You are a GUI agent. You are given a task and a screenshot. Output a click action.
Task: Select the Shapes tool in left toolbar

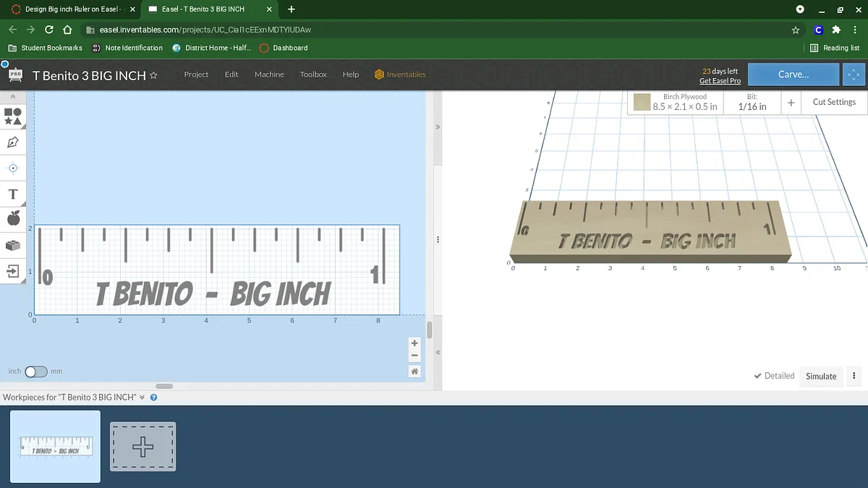pyautogui.click(x=13, y=116)
